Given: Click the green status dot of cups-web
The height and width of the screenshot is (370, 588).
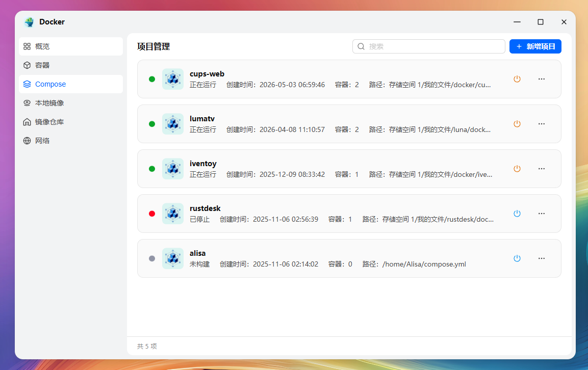Looking at the screenshot, I should [x=152, y=79].
